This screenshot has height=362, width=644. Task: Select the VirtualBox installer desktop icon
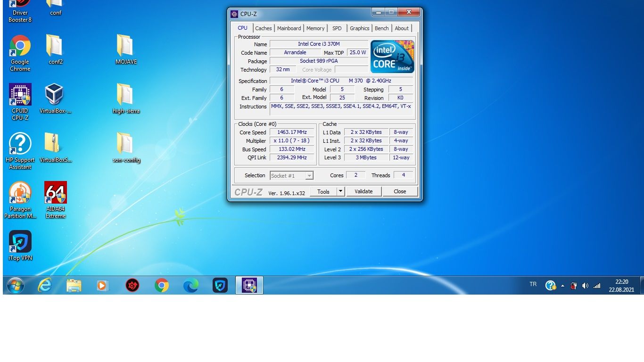[x=55, y=99]
